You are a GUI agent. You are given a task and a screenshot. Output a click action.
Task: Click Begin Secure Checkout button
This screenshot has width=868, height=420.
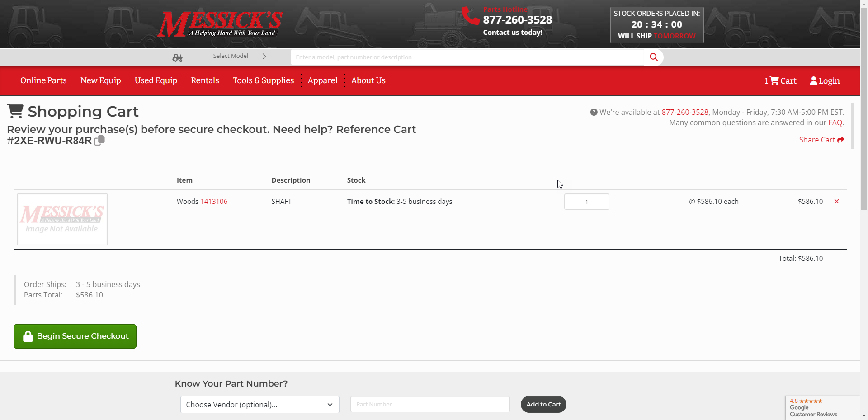pos(75,336)
